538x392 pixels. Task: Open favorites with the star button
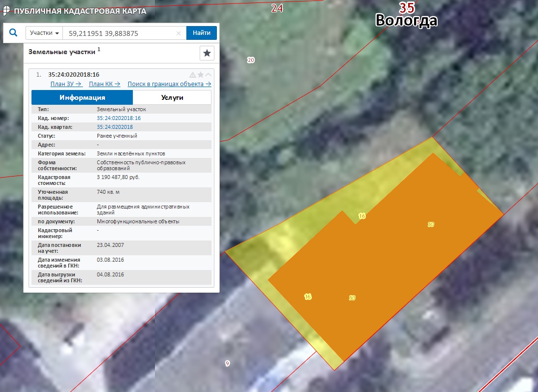(207, 53)
